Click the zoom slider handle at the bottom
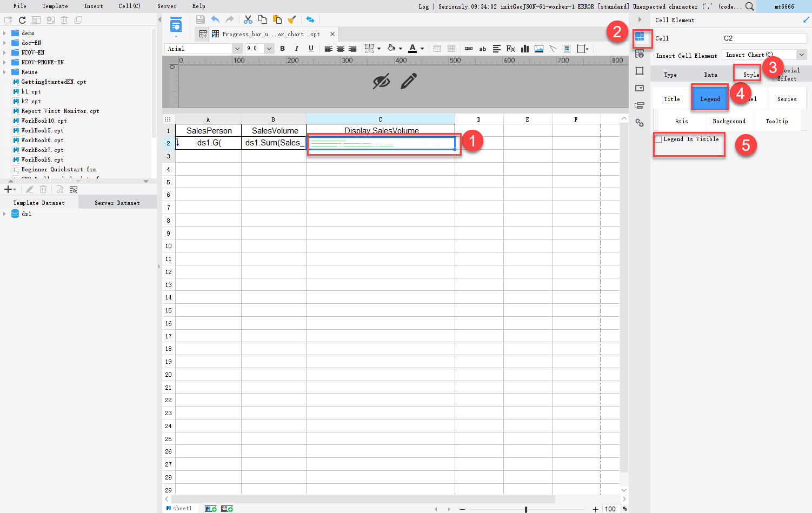The width and height of the screenshot is (812, 513). coord(525,509)
